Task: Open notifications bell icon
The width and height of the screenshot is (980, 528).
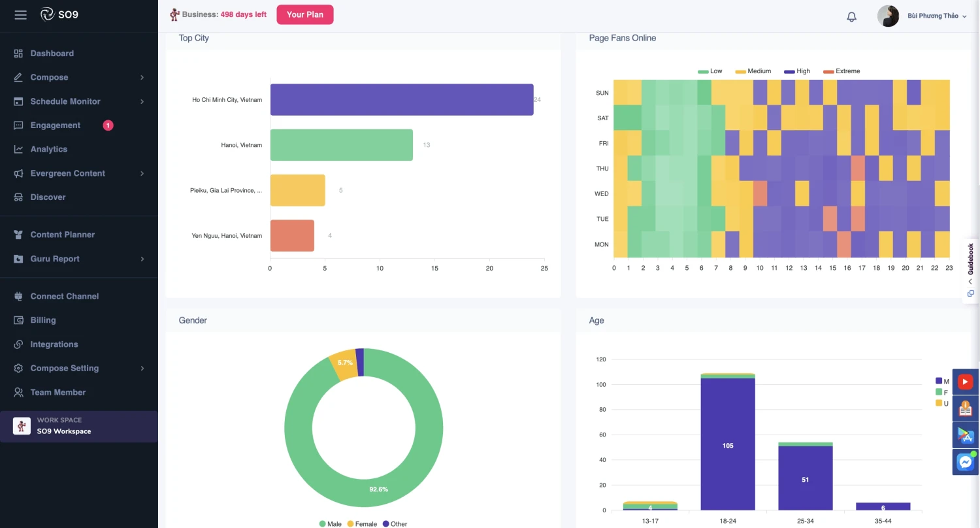Action: click(851, 17)
